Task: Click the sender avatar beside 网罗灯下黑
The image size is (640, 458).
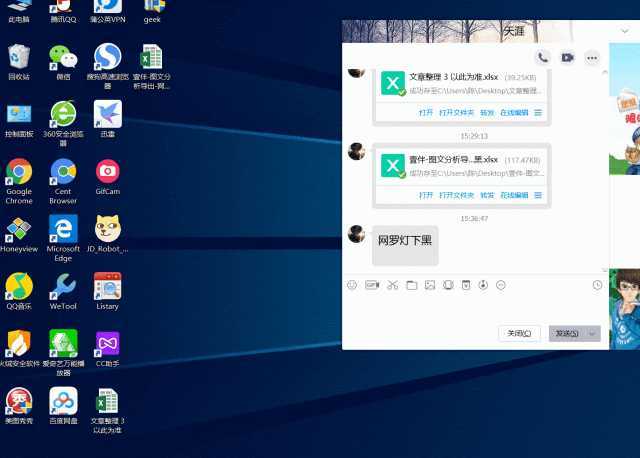Action: point(356,233)
